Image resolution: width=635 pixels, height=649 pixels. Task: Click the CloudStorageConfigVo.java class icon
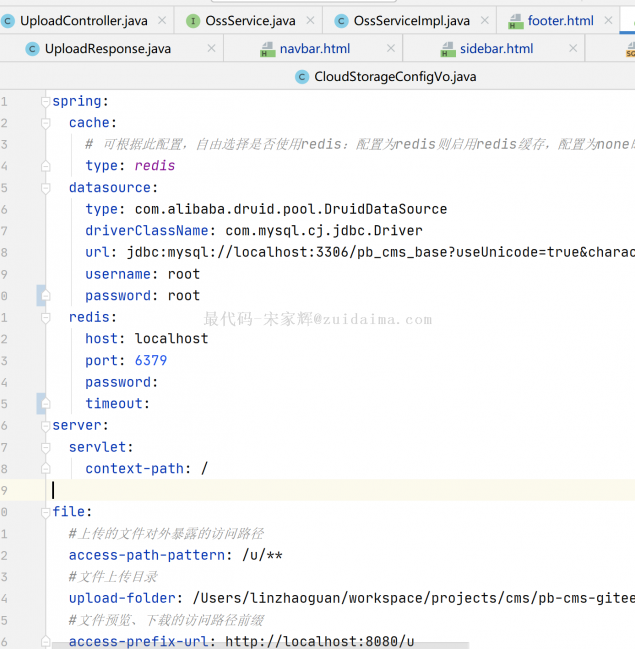[x=302, y=77]
